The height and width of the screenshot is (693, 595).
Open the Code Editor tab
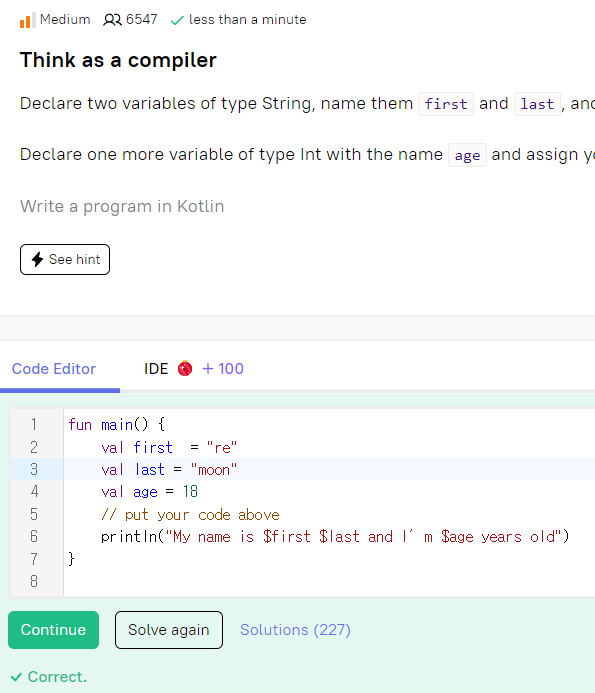click(x=54, y=369)
